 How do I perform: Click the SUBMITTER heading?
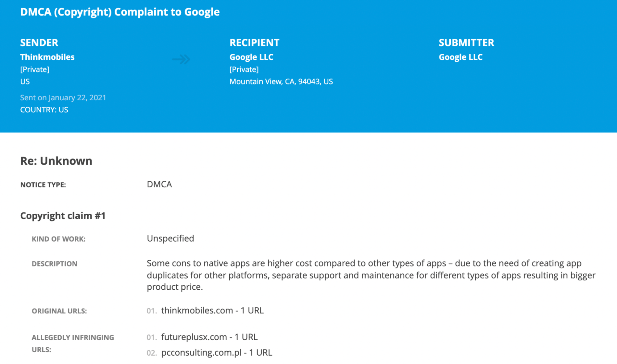(466, 43)
